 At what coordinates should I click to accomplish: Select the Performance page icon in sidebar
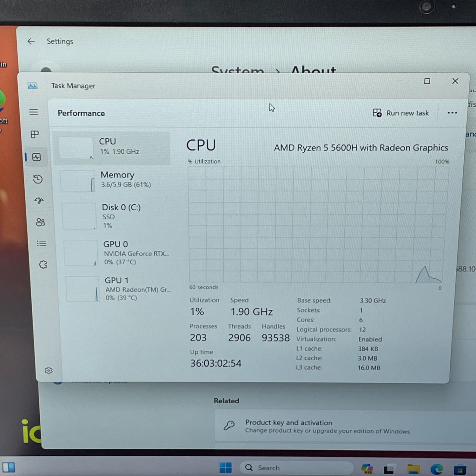[36, 157]
